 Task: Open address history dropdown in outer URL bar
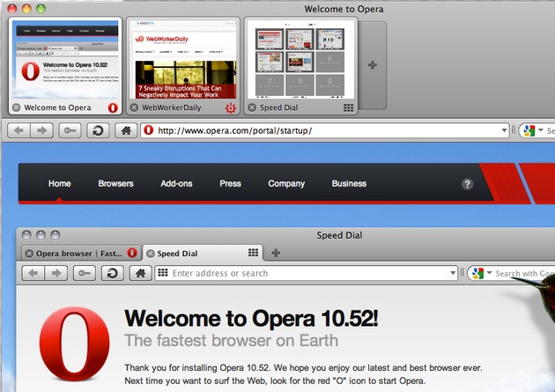pyautogui.click(x=504, y=130)
